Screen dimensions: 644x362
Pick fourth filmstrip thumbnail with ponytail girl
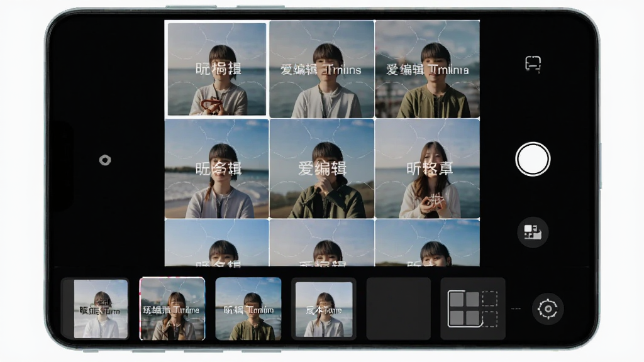click(x=324, y=309)
